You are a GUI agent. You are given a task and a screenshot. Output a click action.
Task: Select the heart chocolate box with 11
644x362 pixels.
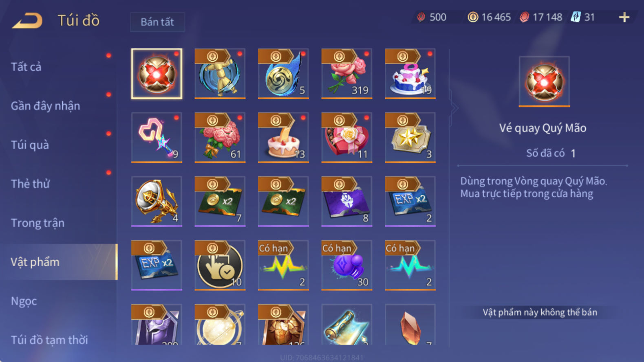(346, 138)
